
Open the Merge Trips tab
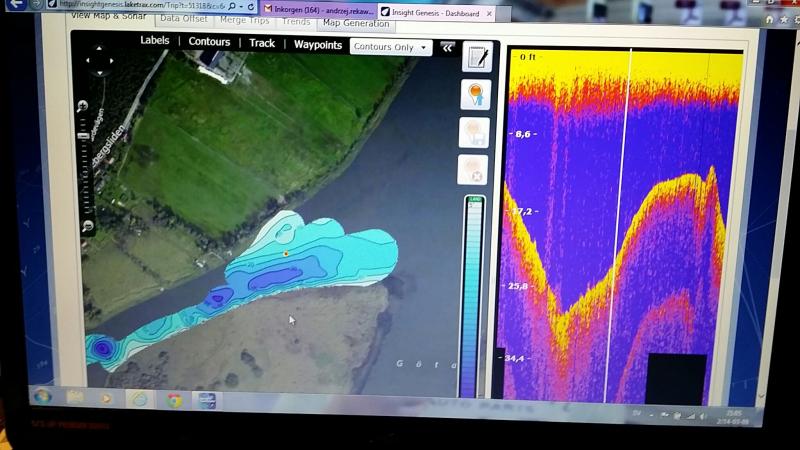pos(246,19)
